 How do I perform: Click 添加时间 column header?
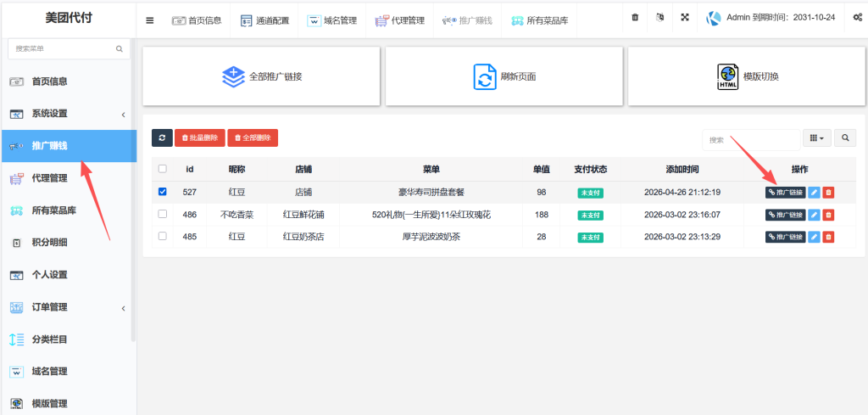[682, 169]
